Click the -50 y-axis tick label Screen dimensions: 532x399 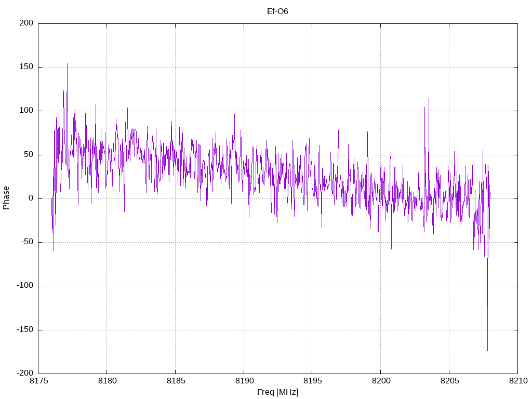click(28, 242)
